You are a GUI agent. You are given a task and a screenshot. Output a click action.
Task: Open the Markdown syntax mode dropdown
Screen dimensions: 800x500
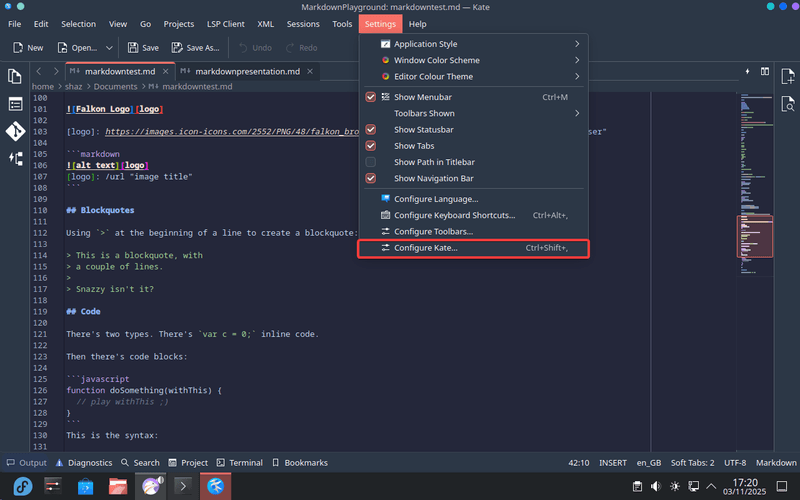coord(776,463)
